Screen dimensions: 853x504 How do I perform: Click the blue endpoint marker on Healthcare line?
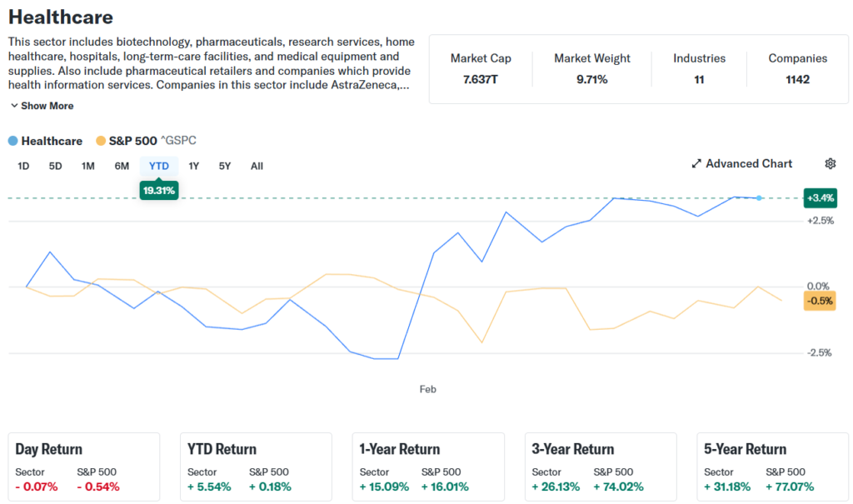pyautogui.click(x=758, y=198)
